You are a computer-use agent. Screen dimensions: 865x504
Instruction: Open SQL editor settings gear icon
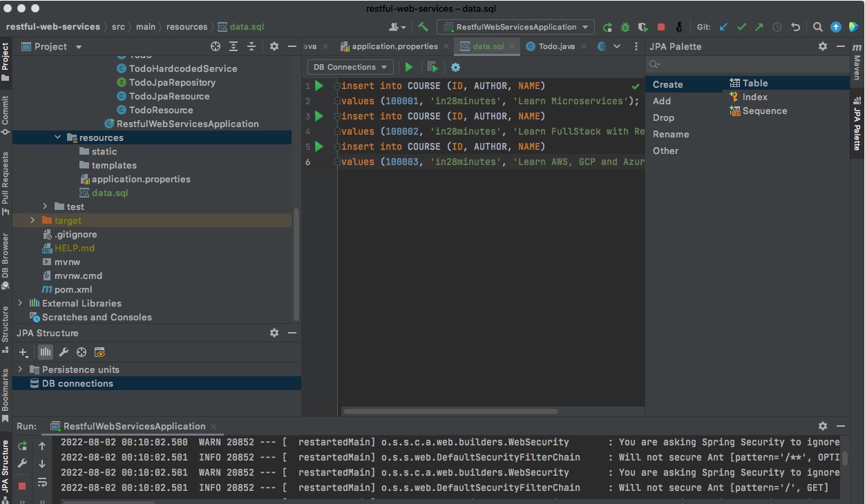[x=455, y=67]
